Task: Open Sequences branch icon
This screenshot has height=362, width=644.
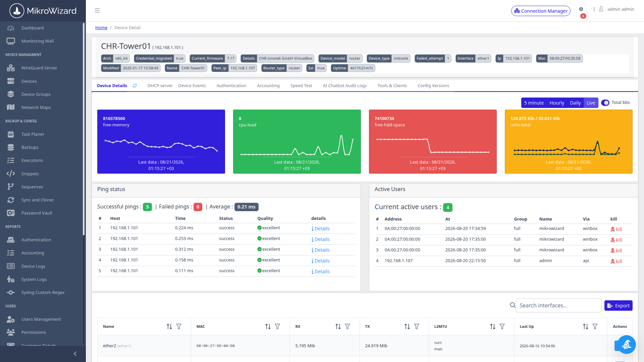Action: click(11, 187)
